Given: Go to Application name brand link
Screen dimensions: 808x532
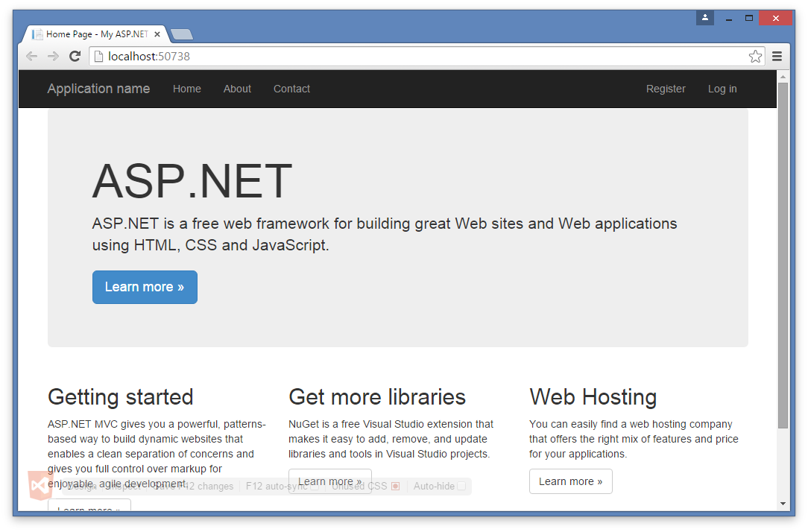Looking at the screenshot, I should point(98,89).
